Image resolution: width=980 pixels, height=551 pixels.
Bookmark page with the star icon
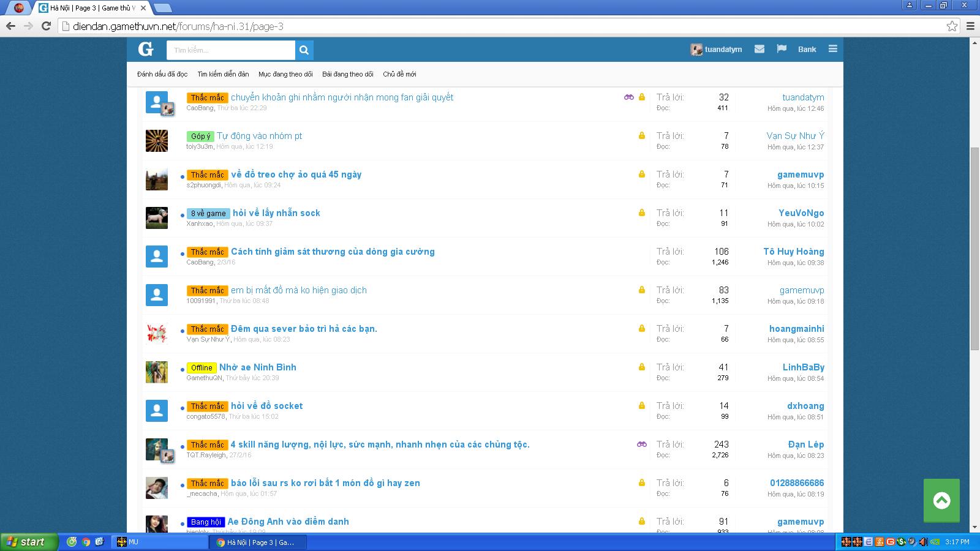(952, 26)
